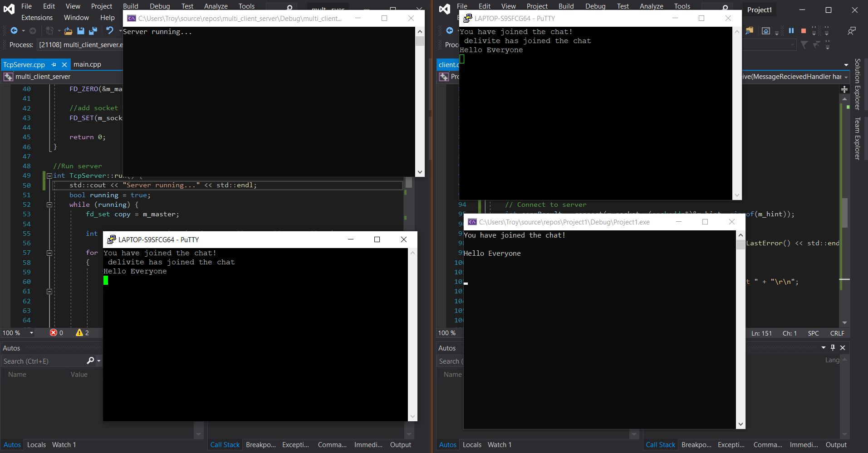868x453 pixels.
Task: Open Help menu in left Visual Studio
Action: click(x=108, y=17)
